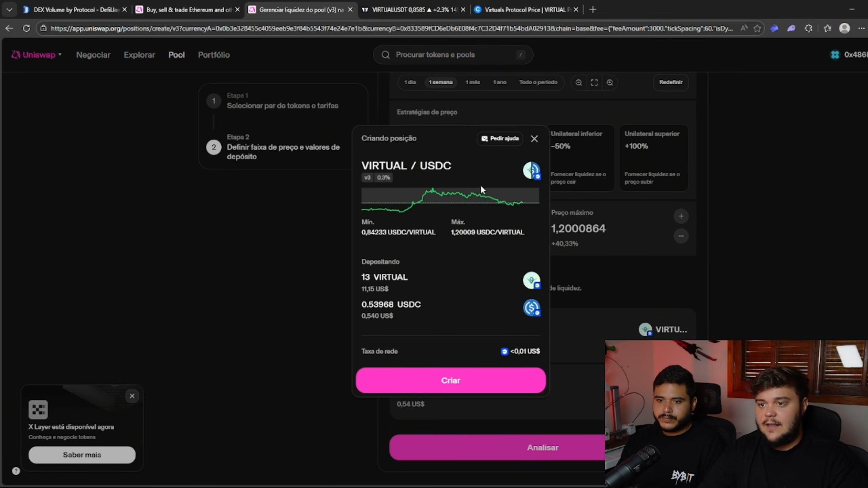Viewport: 868px width, 488px height.
Task: Open the browser profile avatar
Action: (x=844, y=28)
